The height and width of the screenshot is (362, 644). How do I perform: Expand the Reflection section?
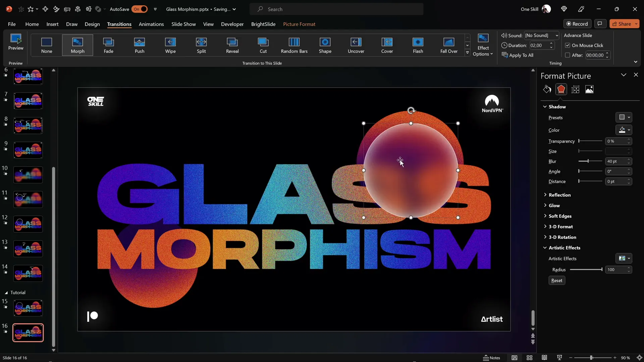tap(545, 195)
